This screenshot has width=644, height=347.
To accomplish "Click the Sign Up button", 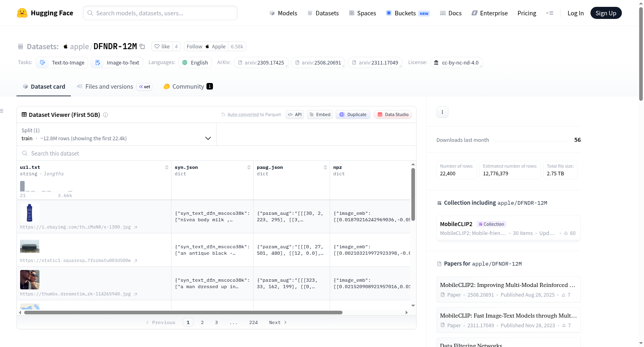I will pyautogui.click(x=606, y=13).
